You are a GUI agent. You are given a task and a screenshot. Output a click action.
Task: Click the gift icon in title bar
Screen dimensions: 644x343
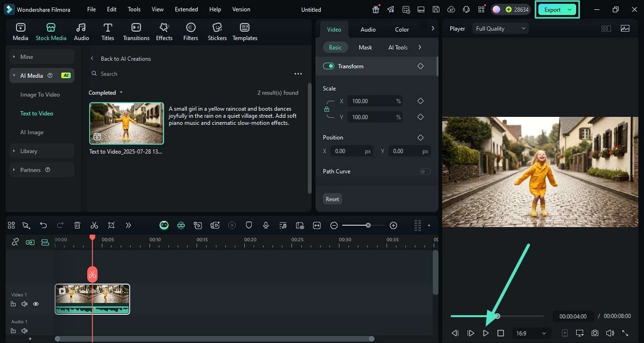(376, 9)
